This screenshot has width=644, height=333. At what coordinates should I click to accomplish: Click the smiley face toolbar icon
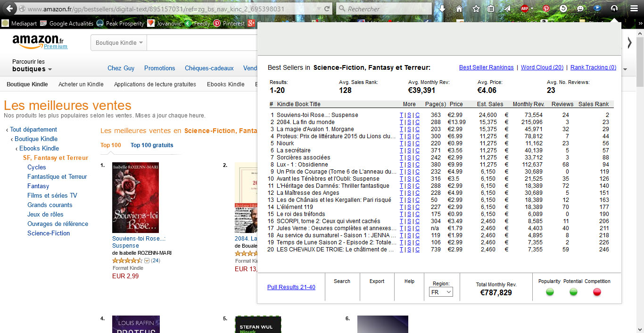point(580,8)
